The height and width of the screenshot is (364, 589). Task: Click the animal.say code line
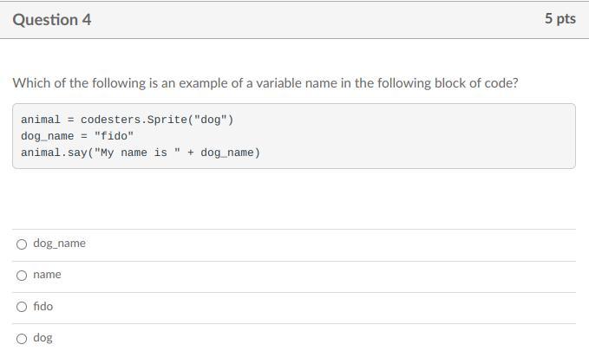(x=141, y=153)
